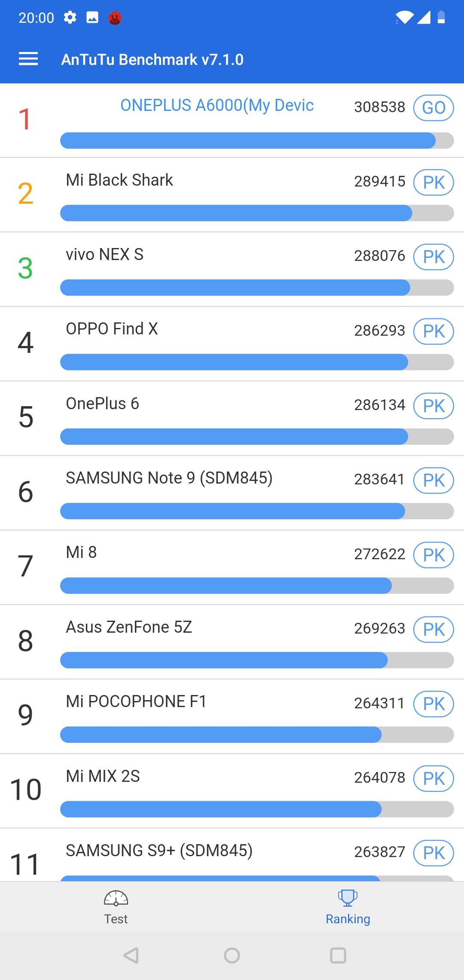Tap the battery icon in status bar

[x=441, y=17]
